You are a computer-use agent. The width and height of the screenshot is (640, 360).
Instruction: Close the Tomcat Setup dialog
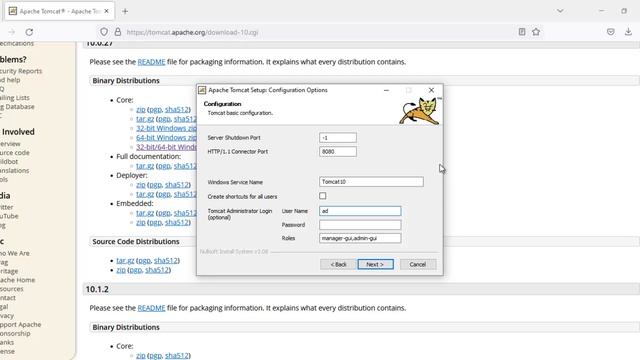click(x=431, y=90)
